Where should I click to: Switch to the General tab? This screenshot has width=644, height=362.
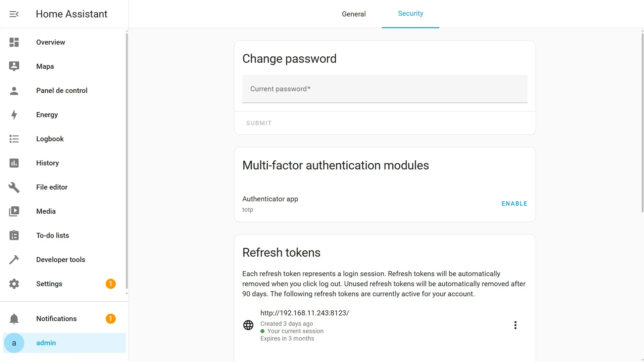[x=354, y=14]
